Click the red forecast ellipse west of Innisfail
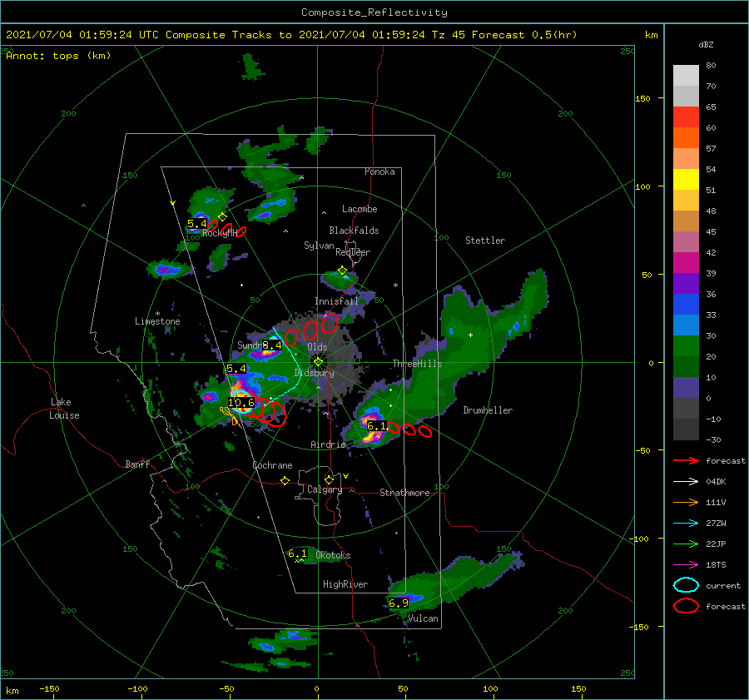Screen dimensions: 749x700 pos(330,324)
